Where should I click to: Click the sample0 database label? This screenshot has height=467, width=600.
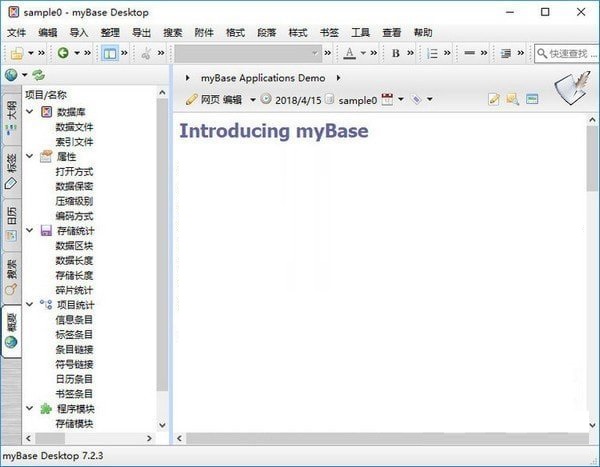coord(358,100)
